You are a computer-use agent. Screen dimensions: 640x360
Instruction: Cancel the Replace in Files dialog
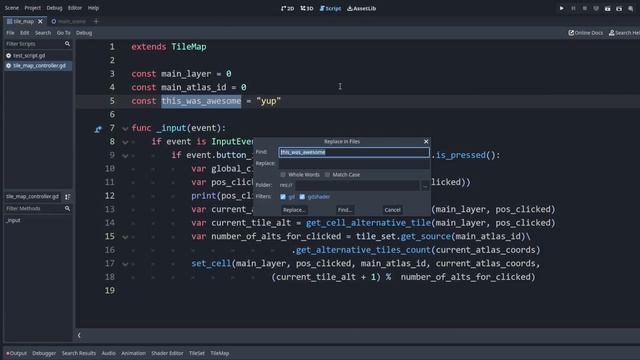point(392,210)
